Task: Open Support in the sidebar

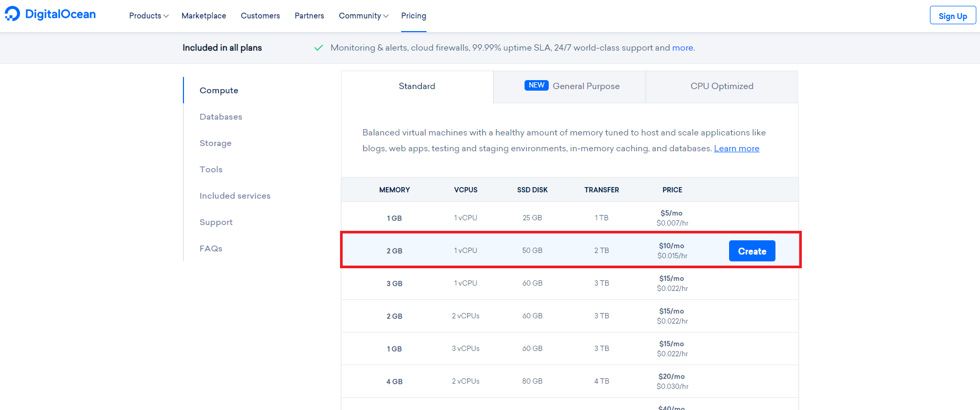Action: click(x=216, y=222)
